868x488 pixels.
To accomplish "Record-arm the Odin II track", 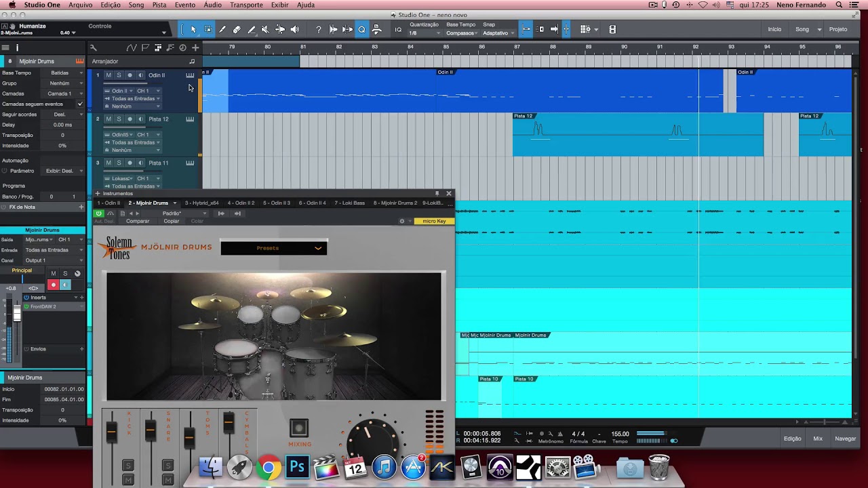I will (x=130, y=75).
